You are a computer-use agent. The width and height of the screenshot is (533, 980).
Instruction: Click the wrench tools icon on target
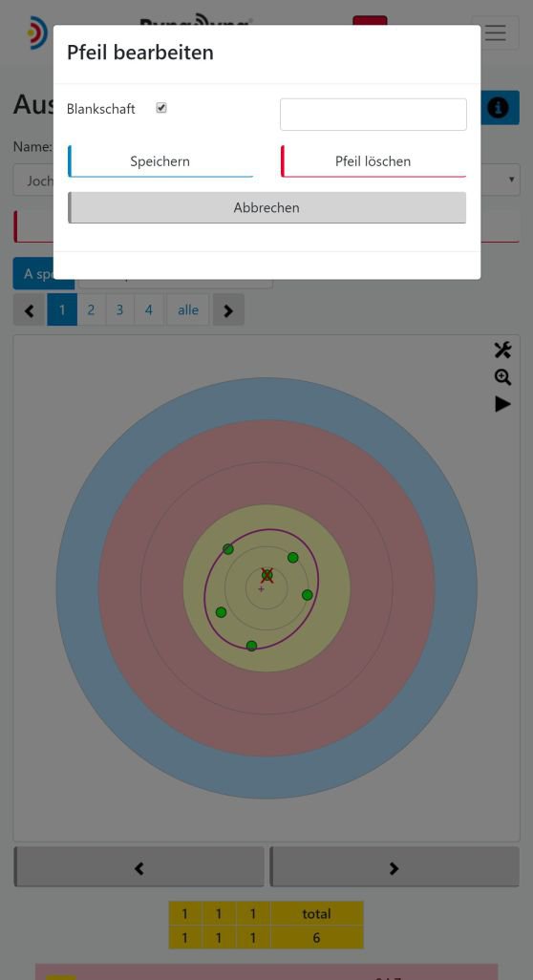coord(502,350)
